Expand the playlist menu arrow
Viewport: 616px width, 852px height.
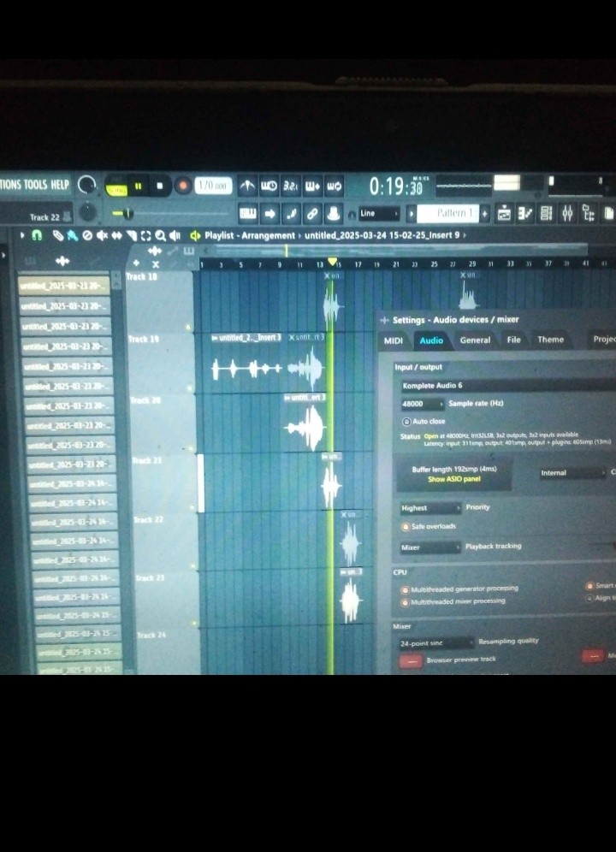21,235
